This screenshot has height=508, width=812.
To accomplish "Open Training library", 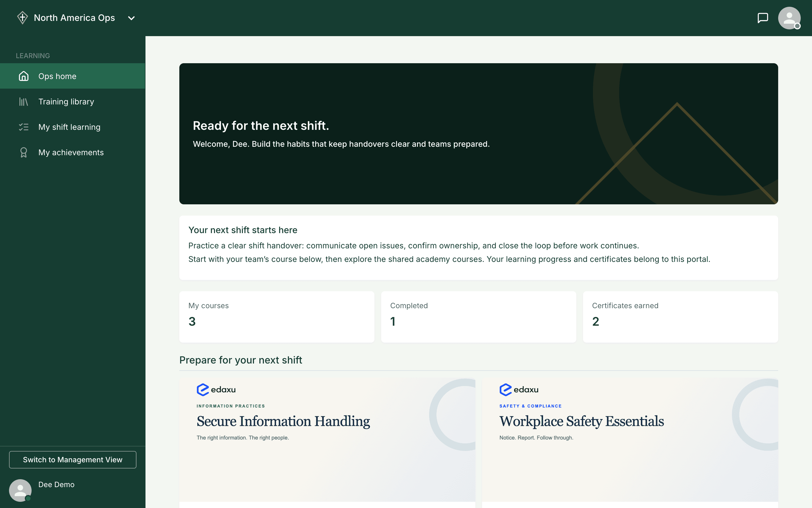I will click(72, 102).
